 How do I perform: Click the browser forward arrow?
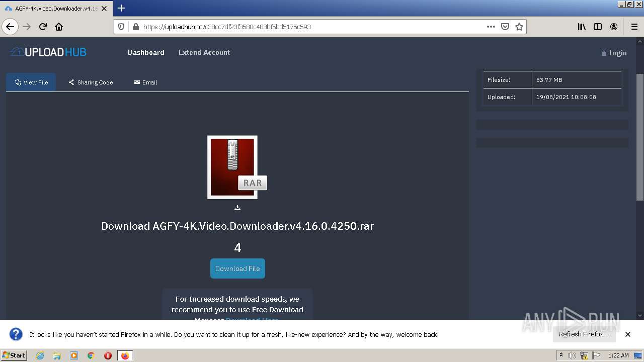point(27,27)
